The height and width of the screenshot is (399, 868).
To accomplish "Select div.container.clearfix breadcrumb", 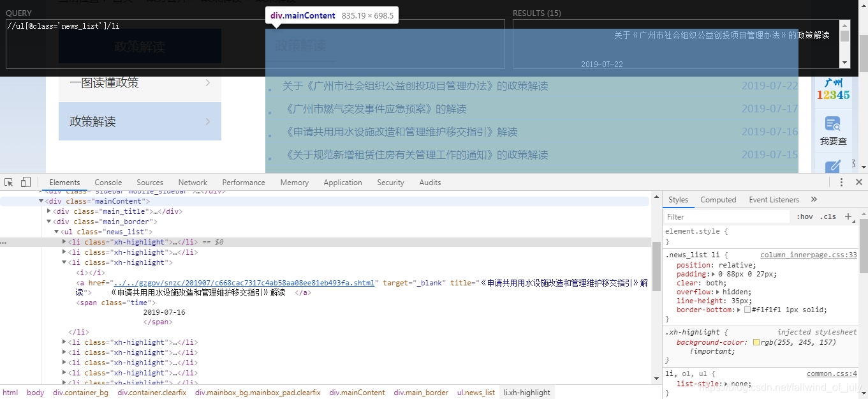I will click(152, 393).
